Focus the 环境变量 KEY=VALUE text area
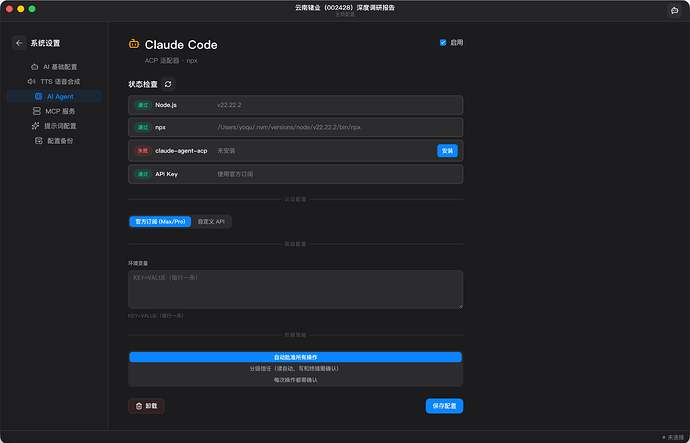Screen dimensions: 690x443 pos(295,289)
